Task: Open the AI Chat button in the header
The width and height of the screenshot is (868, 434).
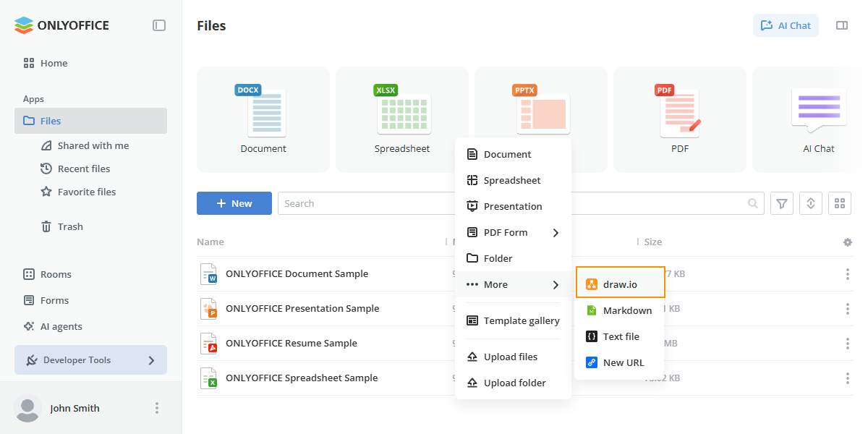Action: (786, 25)
